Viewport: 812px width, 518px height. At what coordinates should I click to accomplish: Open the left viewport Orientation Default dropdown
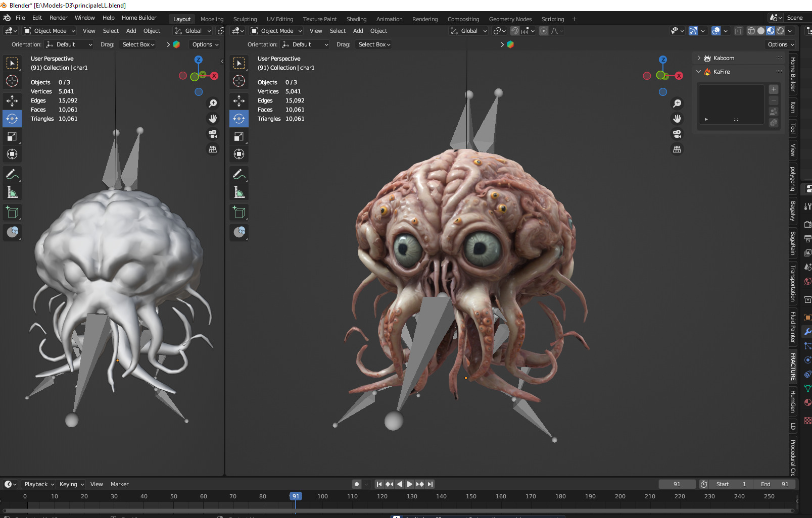(69, 44)
